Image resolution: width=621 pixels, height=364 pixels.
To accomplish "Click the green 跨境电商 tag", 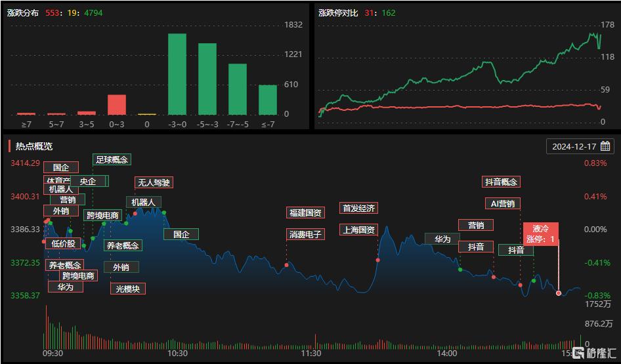I will (103, 215).
